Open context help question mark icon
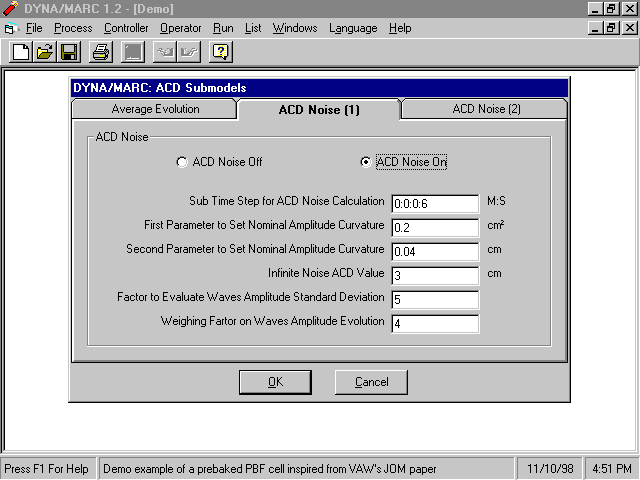Viewport: 640px width, 480px height. (221, 52)
